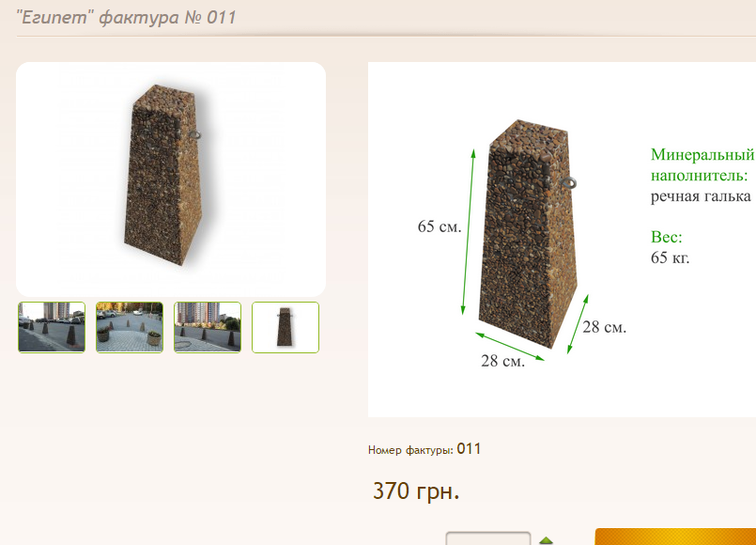756x545 pixels.
Task: Click the 'речная галька' text
Action: (701, 196)
